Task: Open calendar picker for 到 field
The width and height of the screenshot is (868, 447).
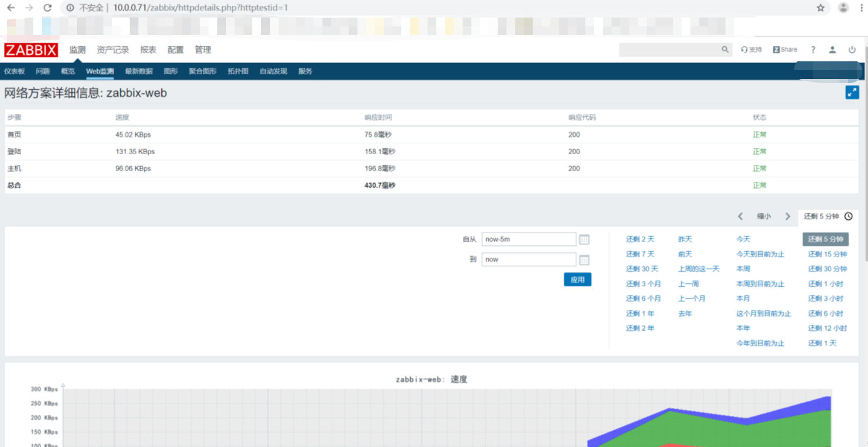Action: point(584,260)
